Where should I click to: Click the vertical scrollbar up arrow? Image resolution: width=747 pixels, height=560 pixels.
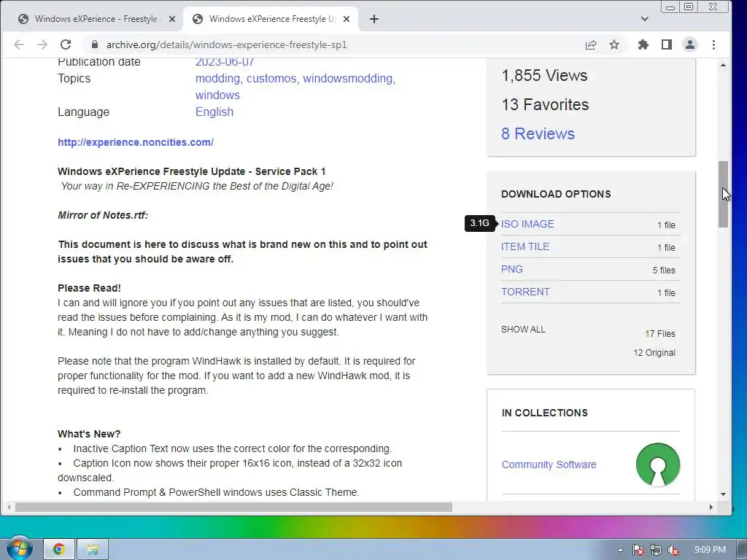[x=723, y=65]
